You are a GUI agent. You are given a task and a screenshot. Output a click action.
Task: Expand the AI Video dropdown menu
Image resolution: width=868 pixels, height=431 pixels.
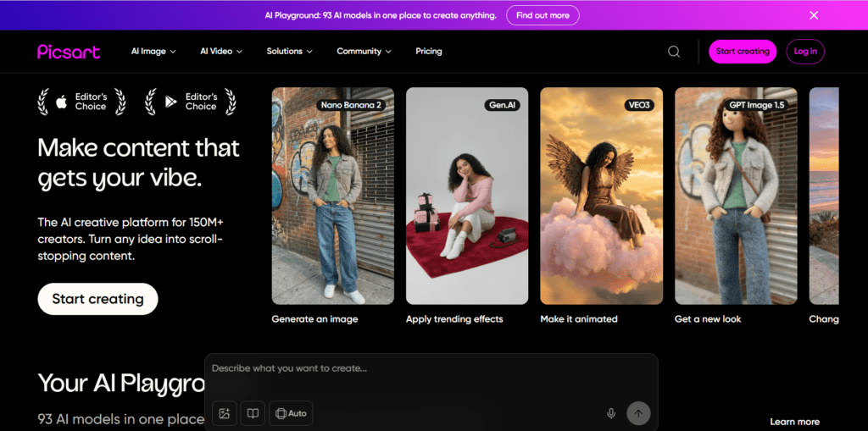click(x=221, y=52)
